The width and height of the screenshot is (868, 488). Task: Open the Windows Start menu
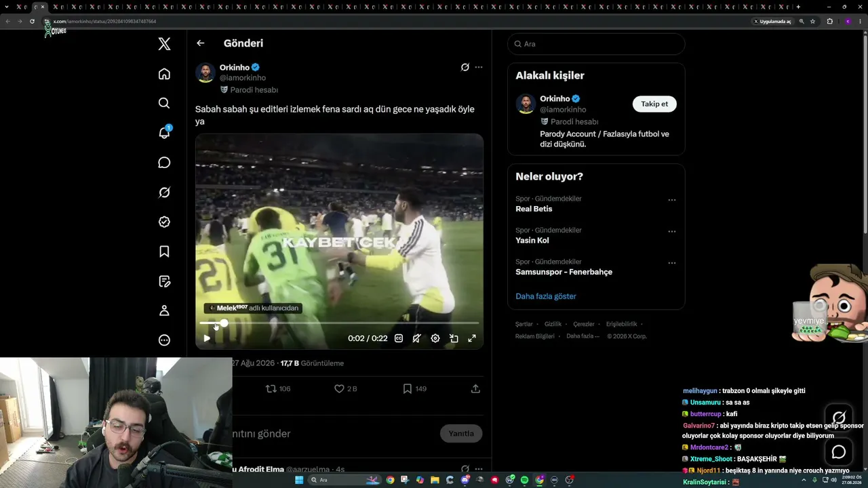click(x=299, y=480)
